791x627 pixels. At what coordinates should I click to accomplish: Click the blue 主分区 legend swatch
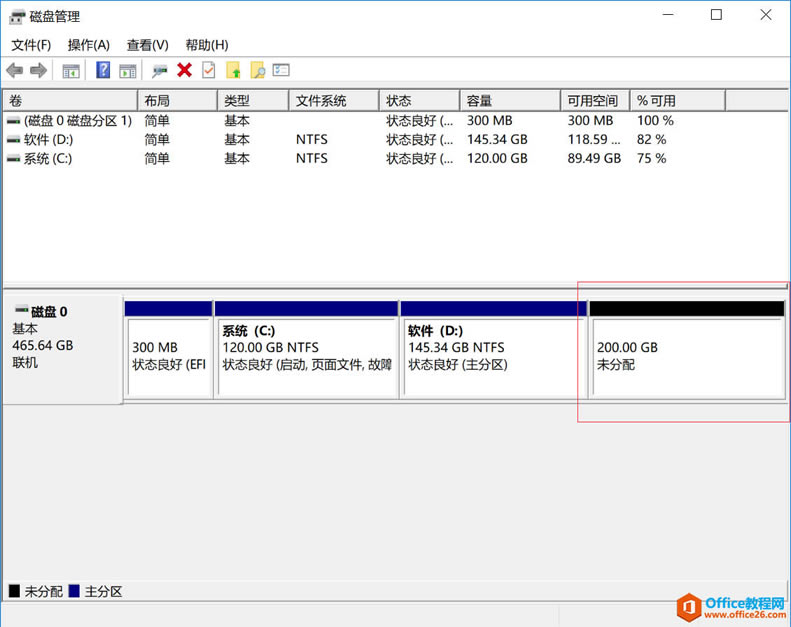(74, 591)
